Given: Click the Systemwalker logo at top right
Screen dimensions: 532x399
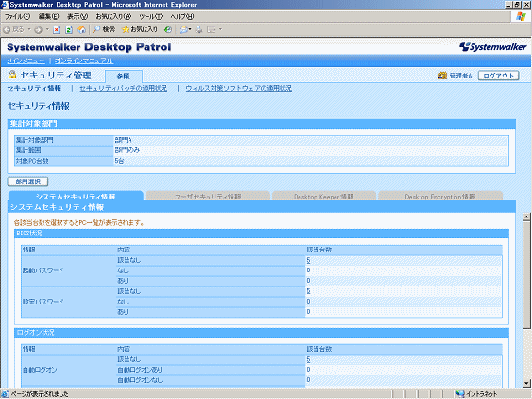Looking at the screenshot, I should coord(493,47).
